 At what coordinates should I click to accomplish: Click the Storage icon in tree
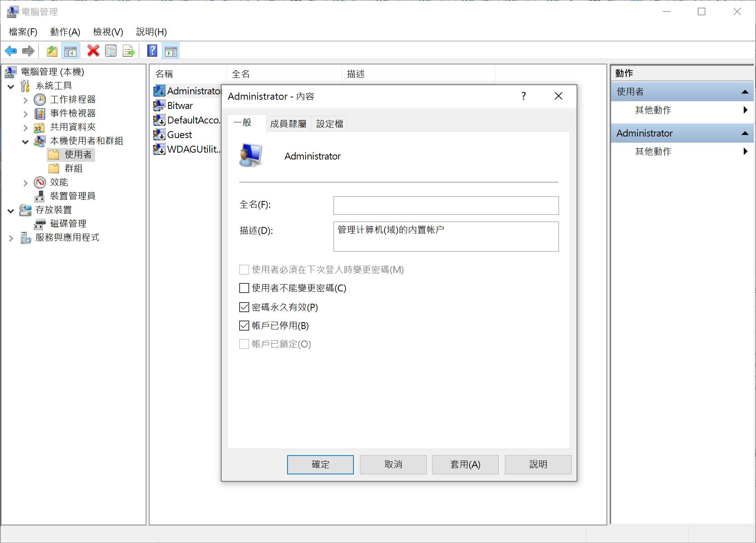tap(25, 210)
